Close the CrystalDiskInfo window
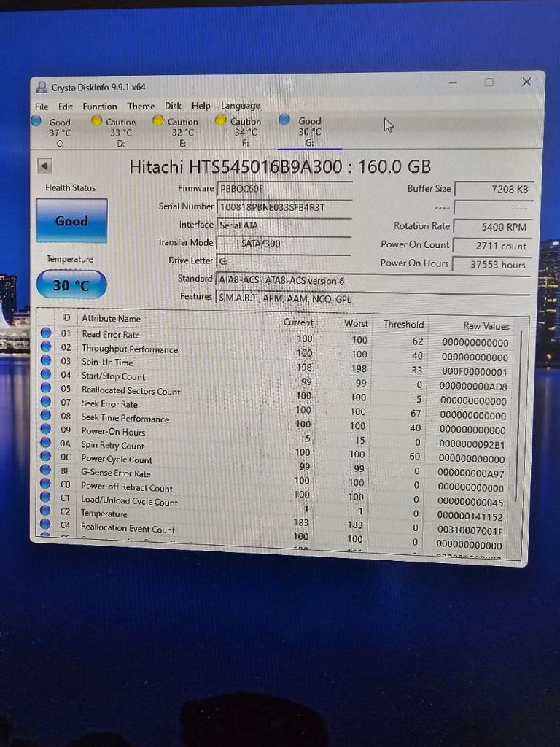560x747 pixels. (526, 82)
